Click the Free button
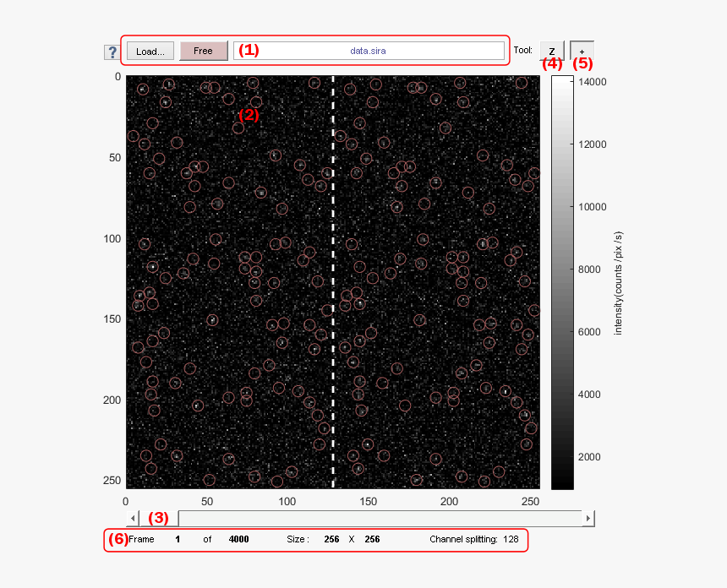 (x=204, y=51)
